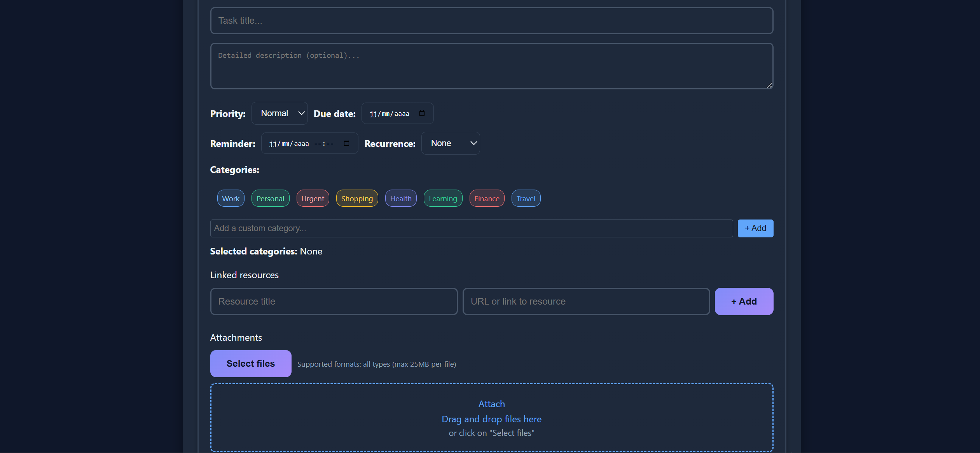Select the Health category chip
Image resolution: width=980 pixels, height=453 pixels.
coord(400,199)
